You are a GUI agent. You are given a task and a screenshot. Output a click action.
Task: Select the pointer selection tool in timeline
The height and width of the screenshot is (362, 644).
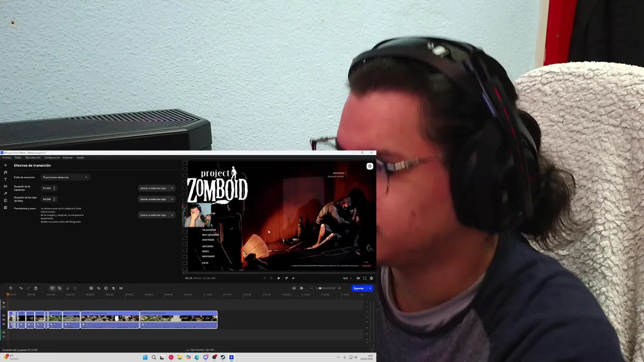click(x=52, y=288)
